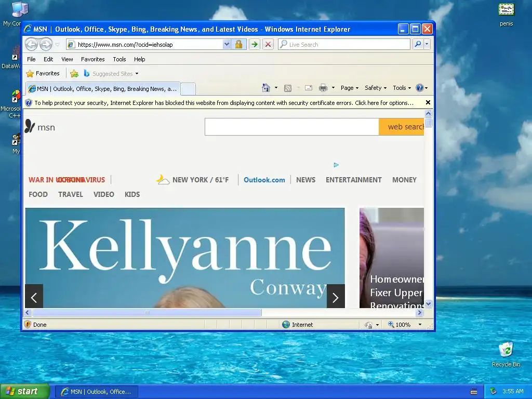
Task: Click the MSN web search text box
Action: [292, 127]
